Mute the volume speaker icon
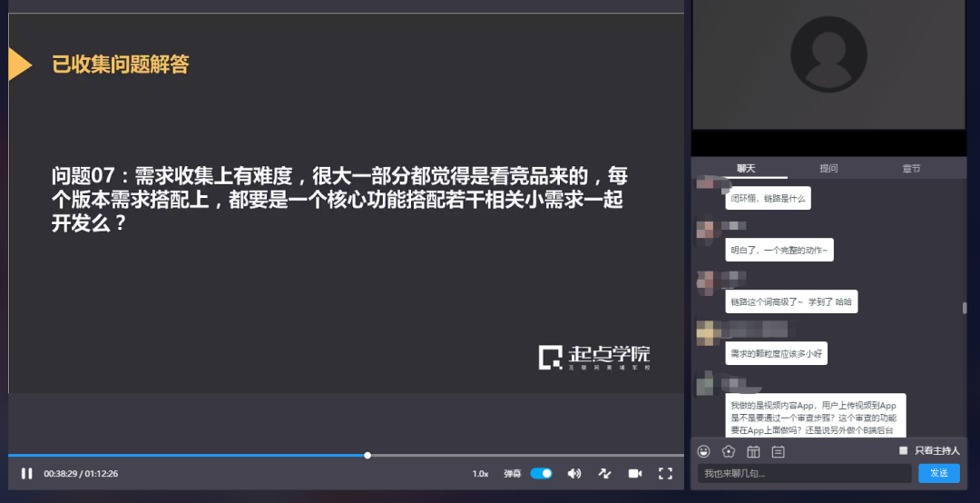 click(573, 474)
